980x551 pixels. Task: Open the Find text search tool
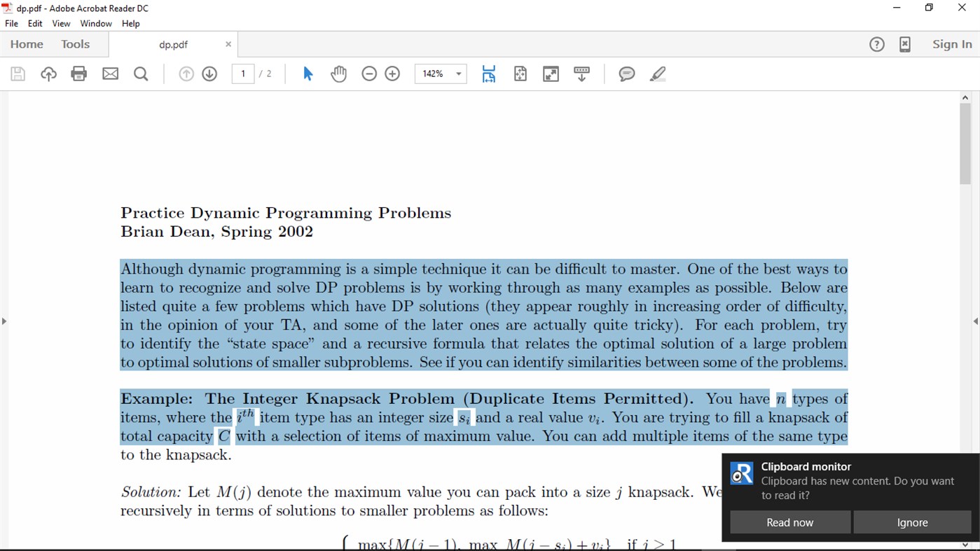point(141,73)
